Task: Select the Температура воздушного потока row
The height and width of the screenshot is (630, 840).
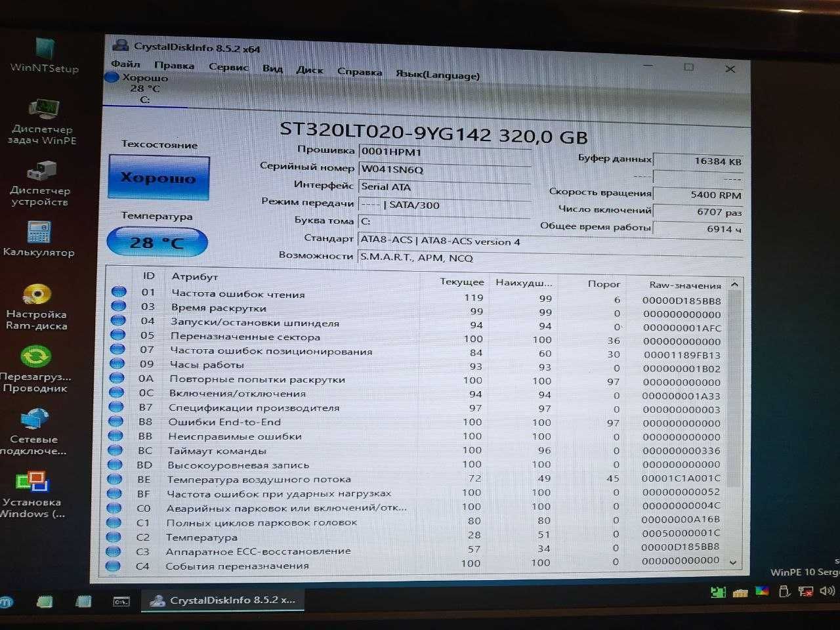Action: click(x=415, y=479)
